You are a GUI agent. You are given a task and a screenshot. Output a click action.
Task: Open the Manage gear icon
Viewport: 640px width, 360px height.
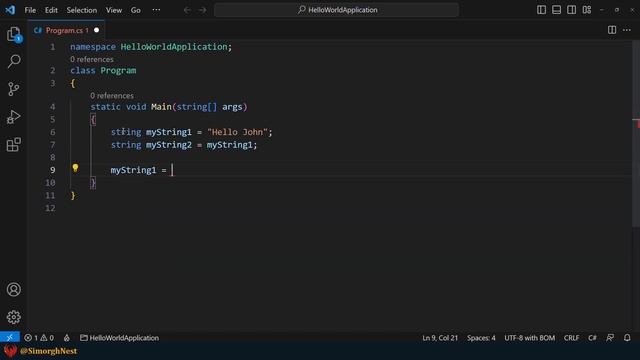click(x=13, y=317)
